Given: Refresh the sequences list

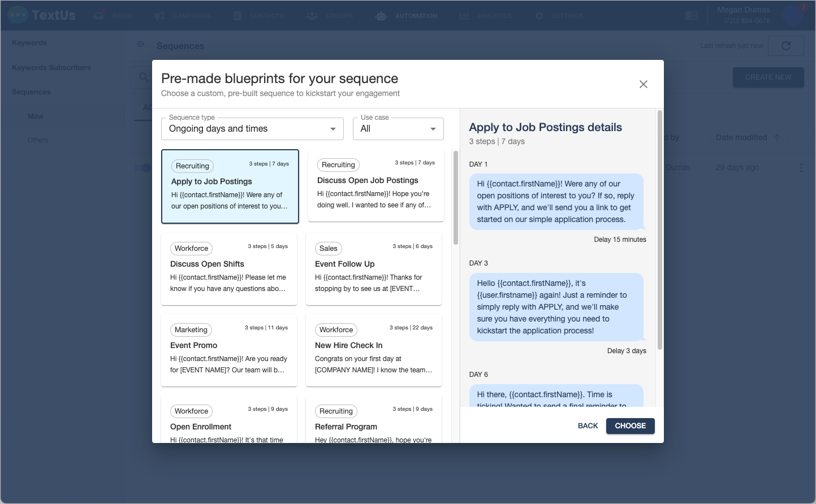Looking at the screenshot, I should coord(785,46).
